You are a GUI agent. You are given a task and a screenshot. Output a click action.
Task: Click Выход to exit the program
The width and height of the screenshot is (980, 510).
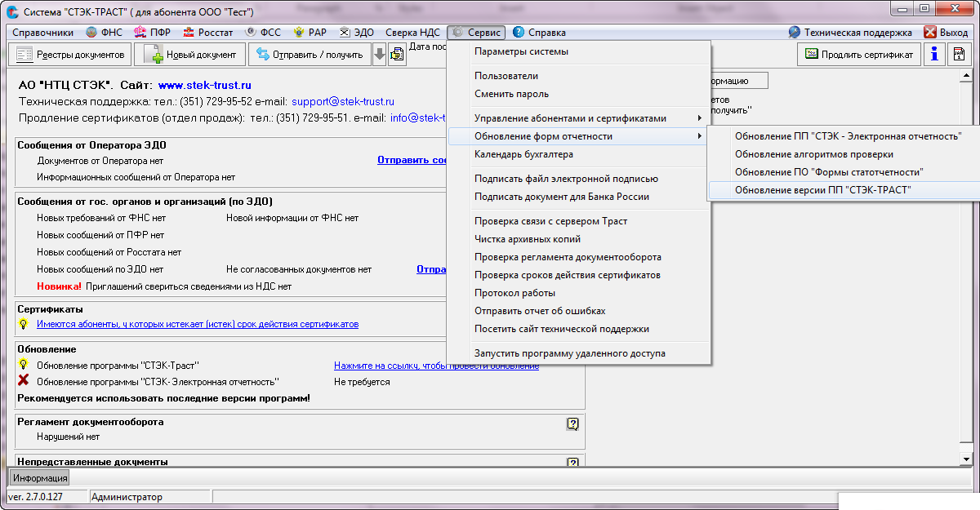click(947, 33)
